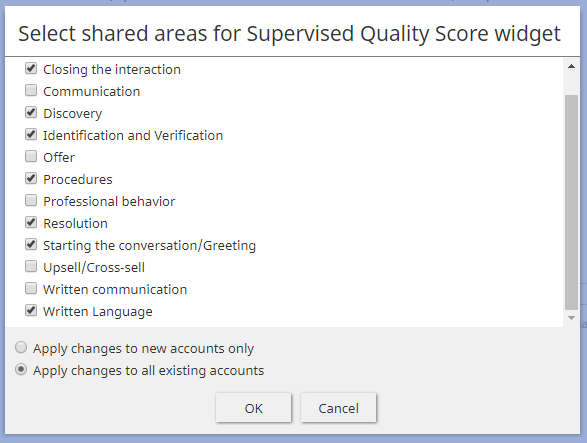Enable the Communication checkbox

click(x=31, y=90)
